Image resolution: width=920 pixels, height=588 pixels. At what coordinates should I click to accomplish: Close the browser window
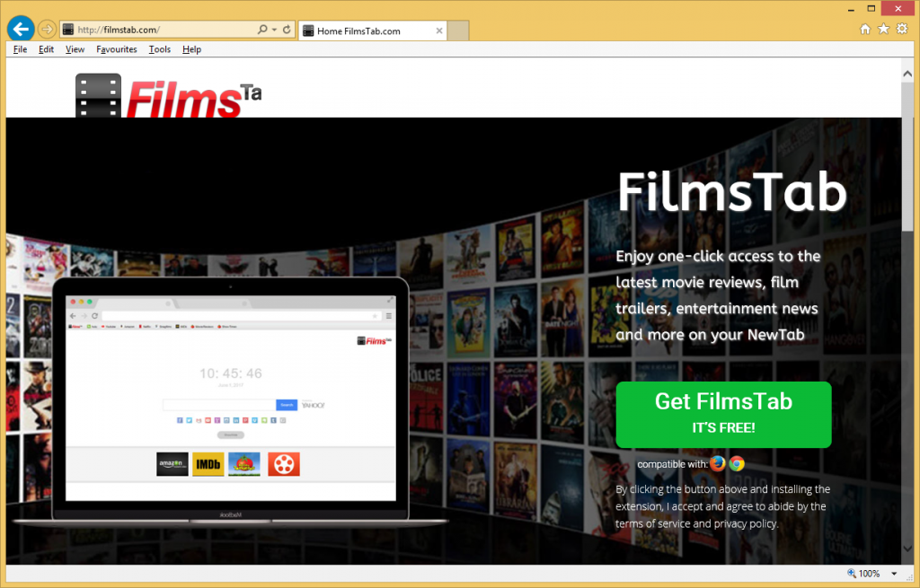tap(898, 9)
